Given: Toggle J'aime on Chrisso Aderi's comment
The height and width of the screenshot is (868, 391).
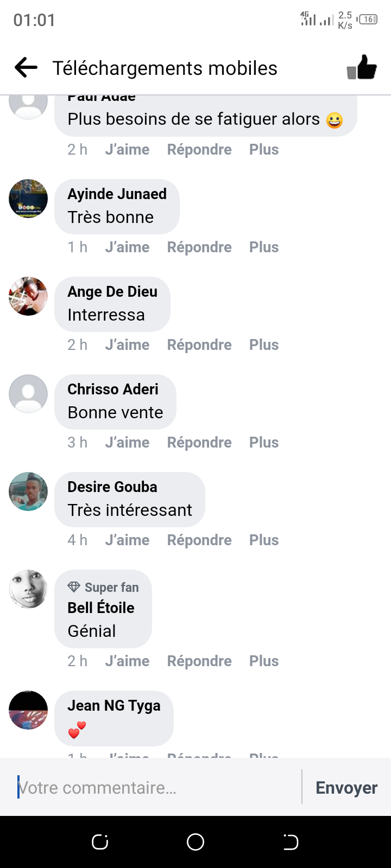Looking at the screenshot, I should coord(127,443).
